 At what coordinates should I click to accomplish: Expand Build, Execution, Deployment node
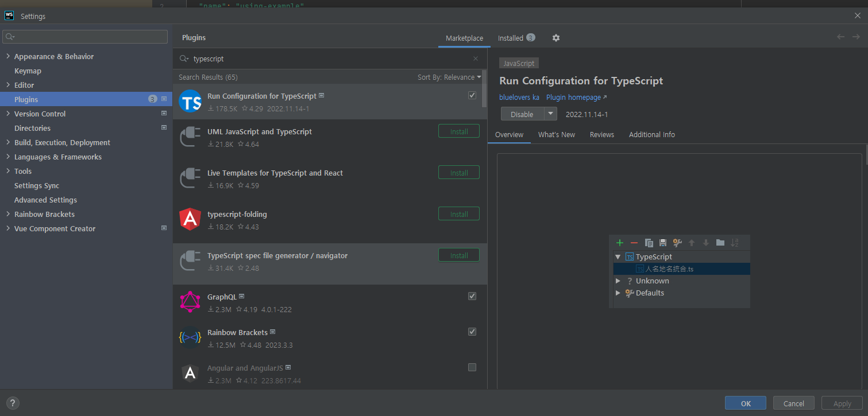pyautogui.click(x=8, y=142)
